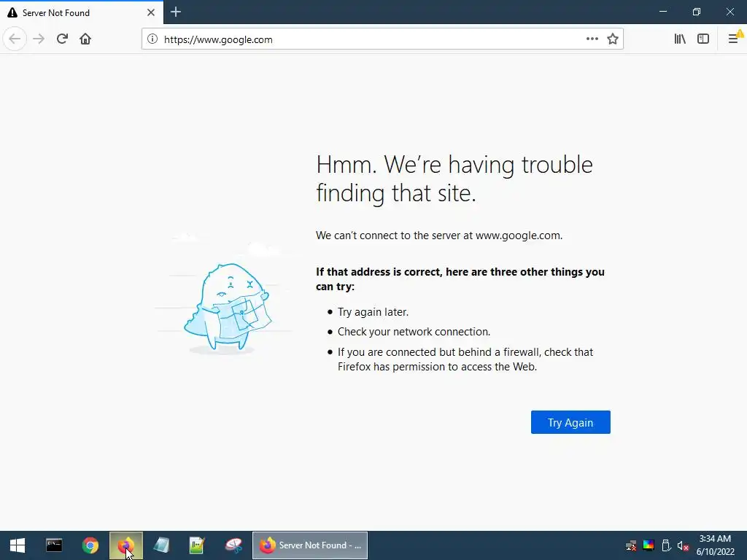Open the Library bookshelf icon
Viewport: 747px width, 560px height.
tap(680, 39)
